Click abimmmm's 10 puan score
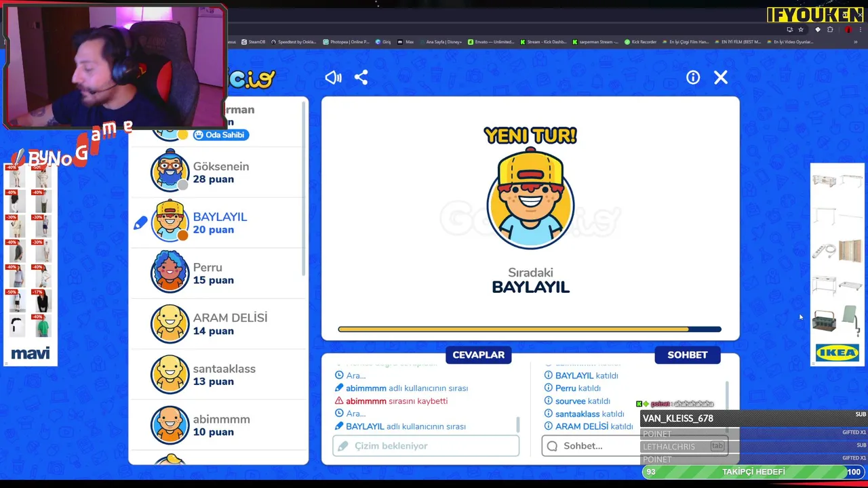 point(213,432)
